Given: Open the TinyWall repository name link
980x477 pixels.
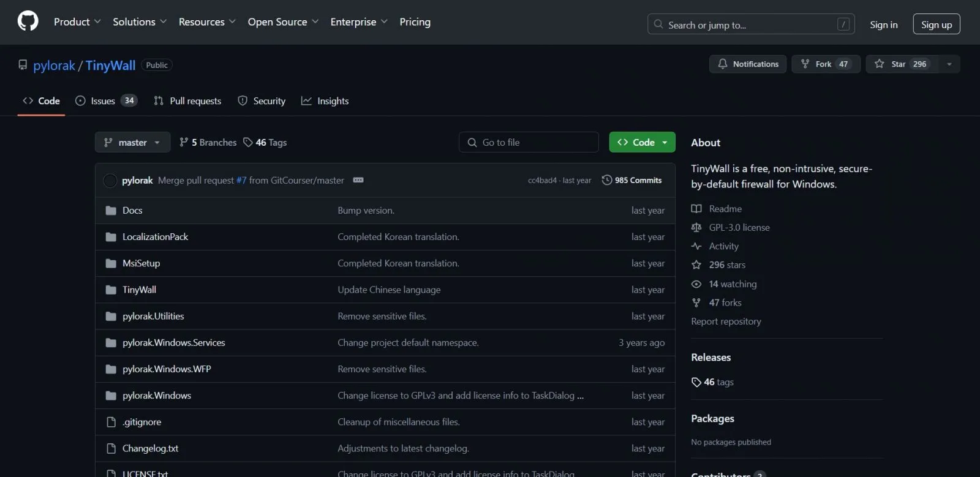Looking at the screenshot, I should pyautogui.click(x=110, y=66).
